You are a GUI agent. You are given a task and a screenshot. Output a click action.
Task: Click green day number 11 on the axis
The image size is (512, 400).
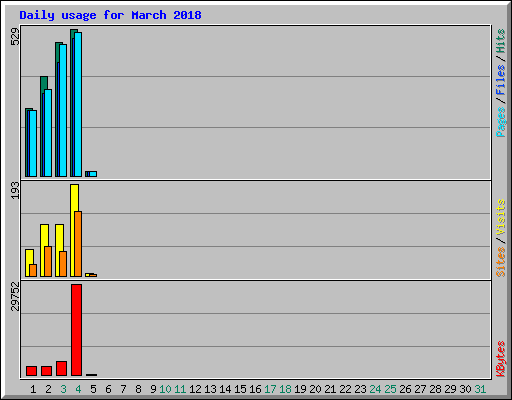pos(180,389)
